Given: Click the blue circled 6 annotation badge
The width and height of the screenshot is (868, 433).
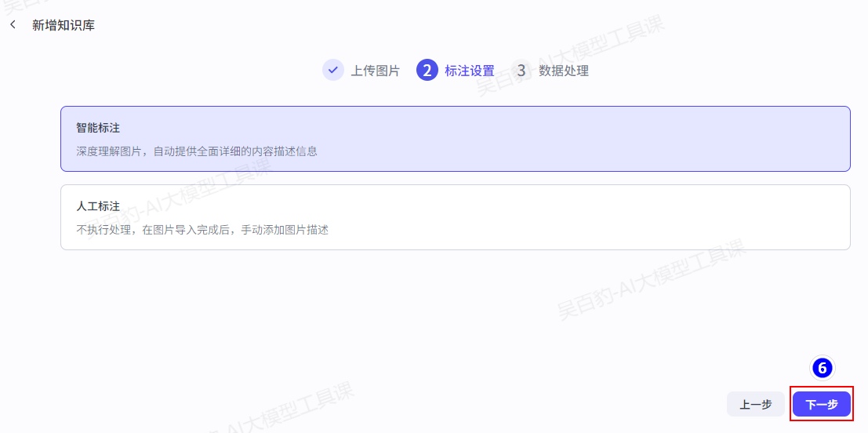Looking at the screenshot, I should [822, 368].
